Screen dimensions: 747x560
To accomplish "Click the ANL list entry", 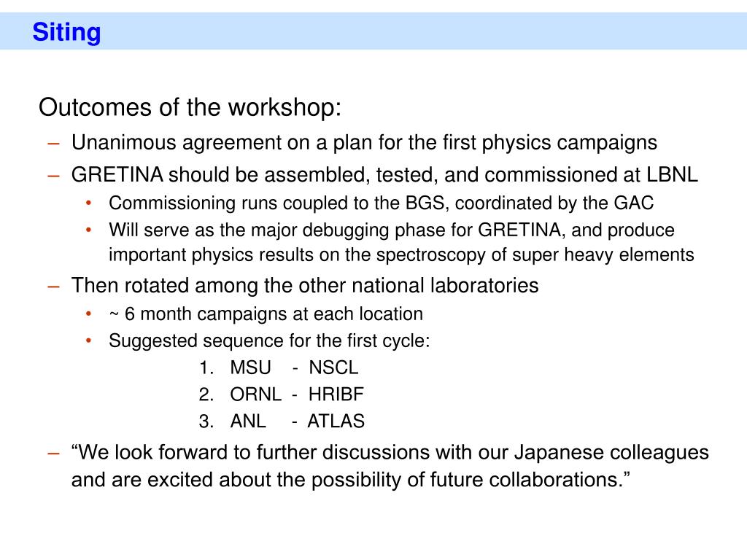I will click(248, 421).
